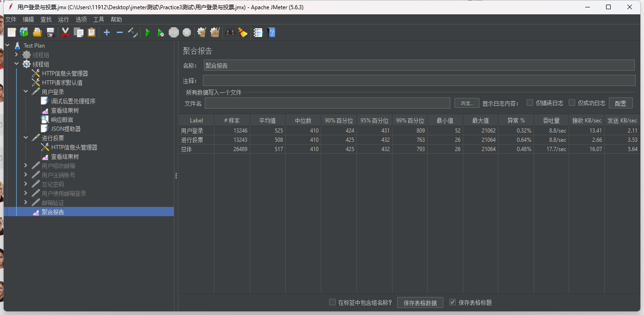
Task: Enable the 仅成功日志 checkbox
Action: (x=572, y=103)
